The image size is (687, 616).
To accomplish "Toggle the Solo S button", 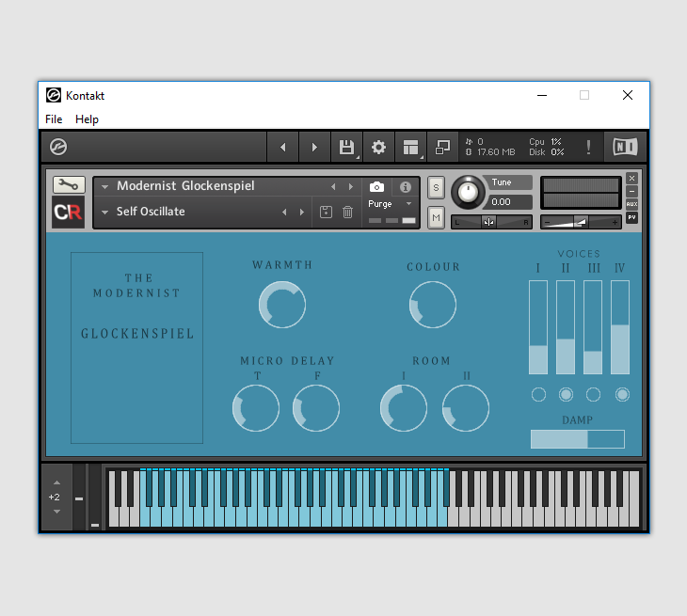I will coord(436,187).
